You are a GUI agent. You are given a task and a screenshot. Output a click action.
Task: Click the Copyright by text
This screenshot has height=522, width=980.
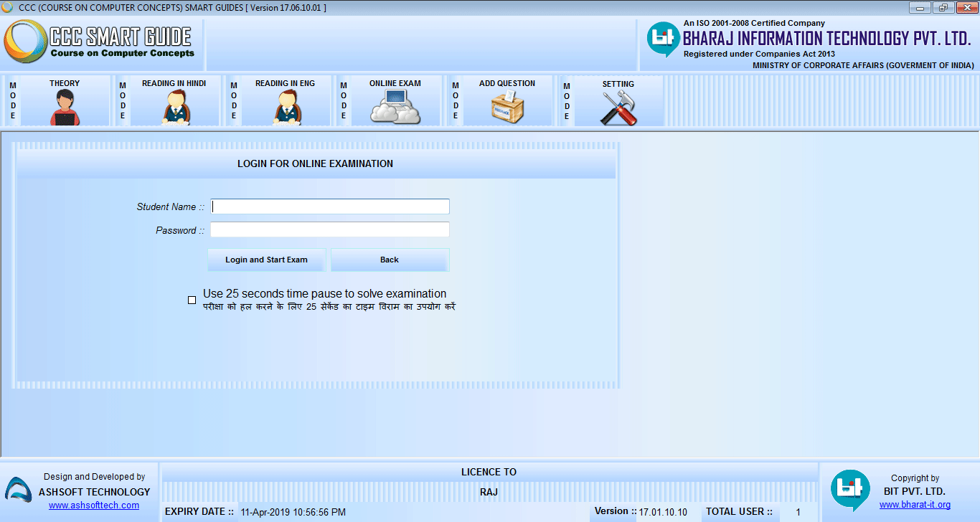pyautogui.click(x=915, y=478)
